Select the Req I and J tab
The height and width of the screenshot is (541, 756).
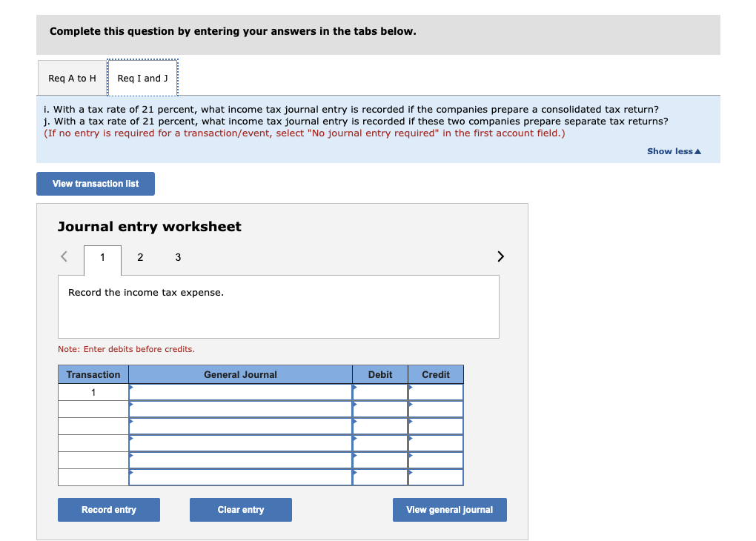(143, 78)
